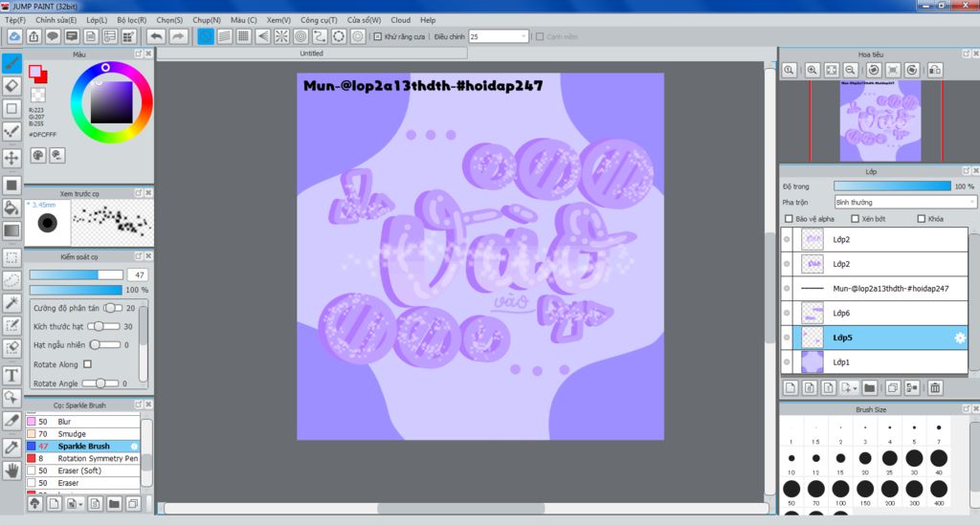This screenshot has height=525, width=980.
Task: Enable the concentric circle snap guide
Action: pos(301,36)
